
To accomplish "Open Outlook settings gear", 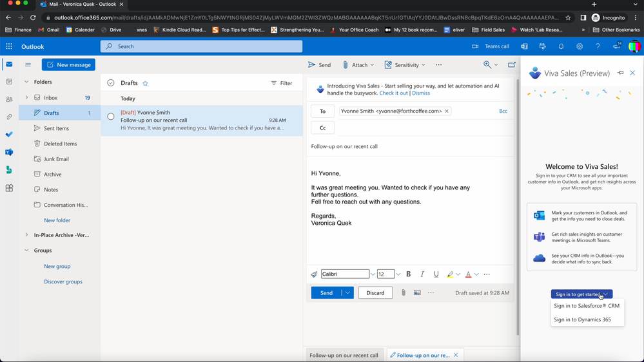I will pyautogui.click(x=580, y=46).
